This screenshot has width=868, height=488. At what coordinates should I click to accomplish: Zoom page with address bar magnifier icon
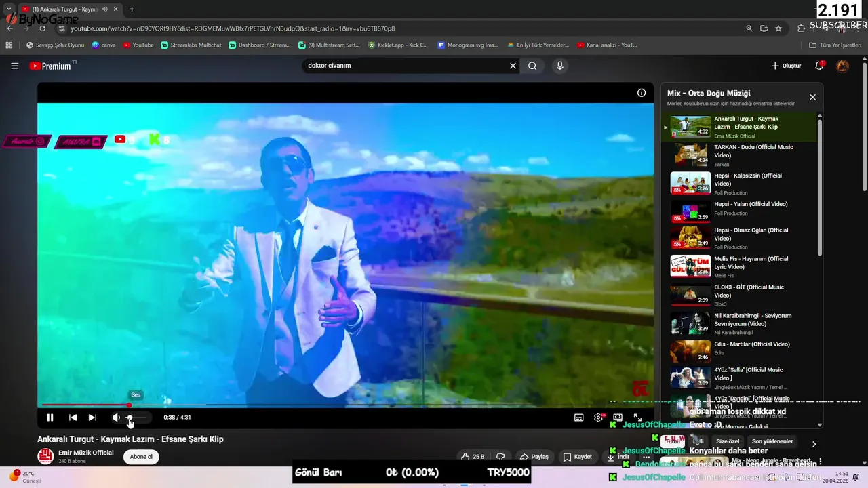tap(749, 28)
